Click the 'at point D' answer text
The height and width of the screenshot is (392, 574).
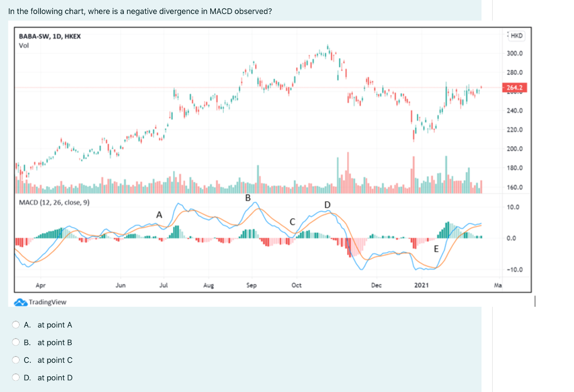pyautogui.click(x=55, y=378)
